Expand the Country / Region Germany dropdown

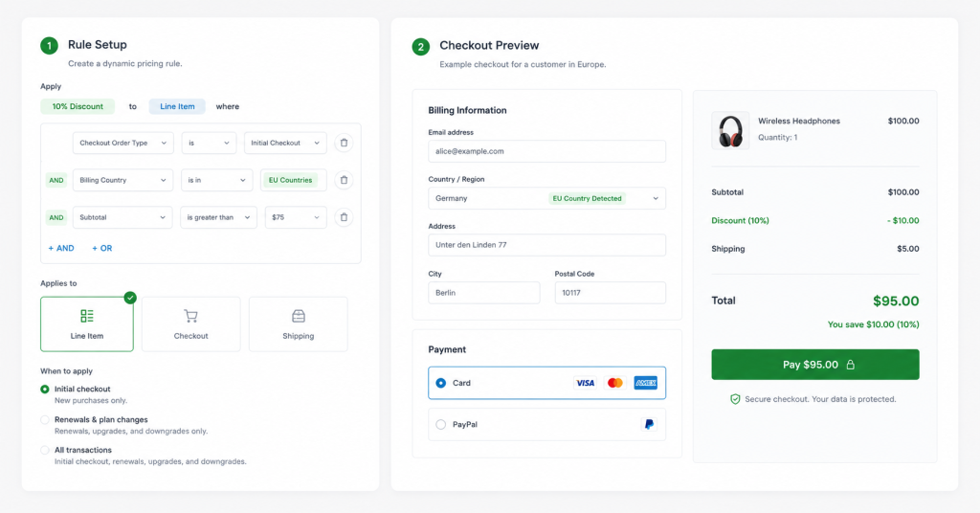pyautogui.click(x=546, y=198)
